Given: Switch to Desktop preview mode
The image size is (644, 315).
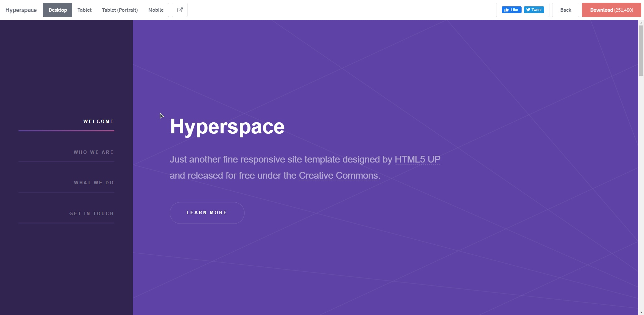Looking at the screenshot, I should pos(58,10).
